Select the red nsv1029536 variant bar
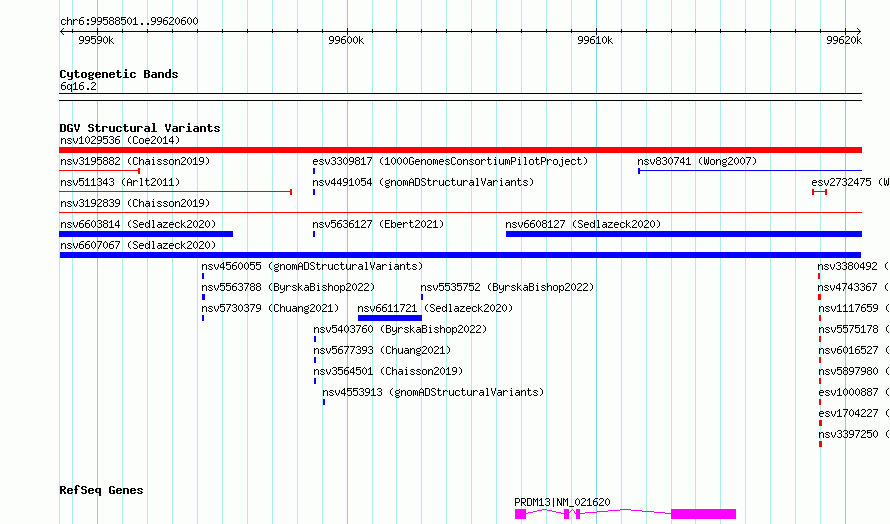 coord(460,150)
